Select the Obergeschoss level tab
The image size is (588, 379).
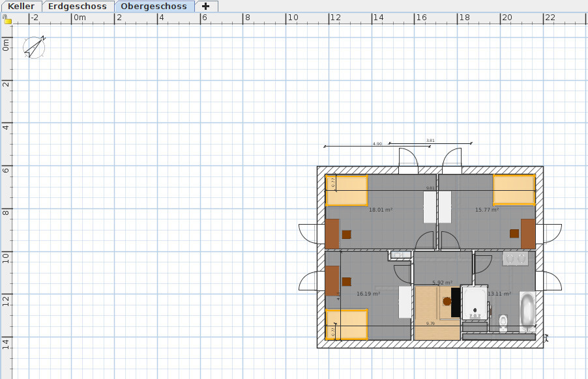[x=154, y=6]
